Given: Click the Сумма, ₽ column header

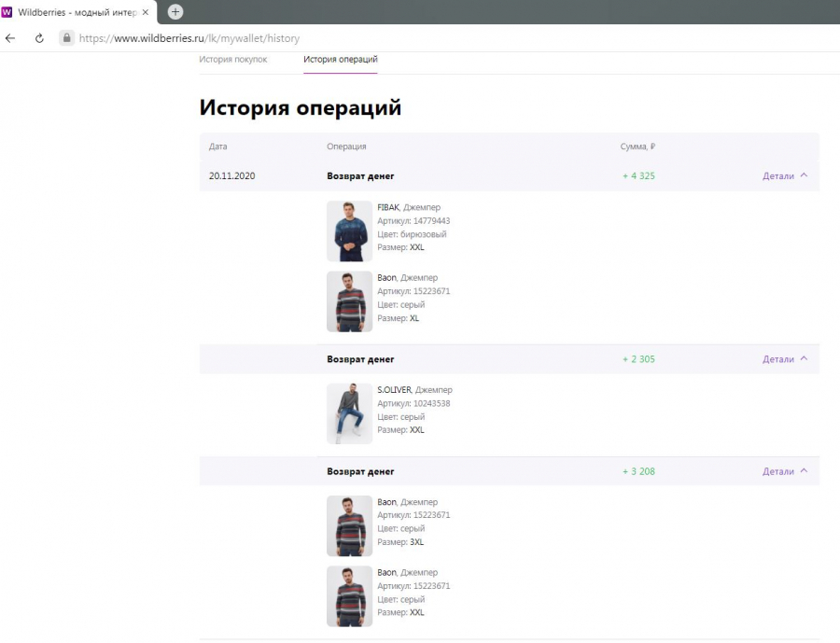Looking at the screenshot, I should (637, 147).
